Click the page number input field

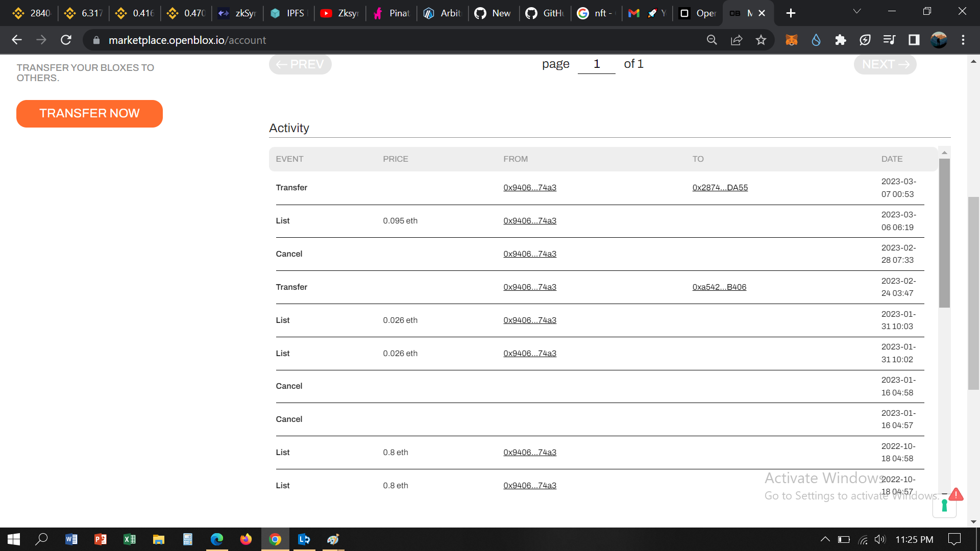pos(596,64)
